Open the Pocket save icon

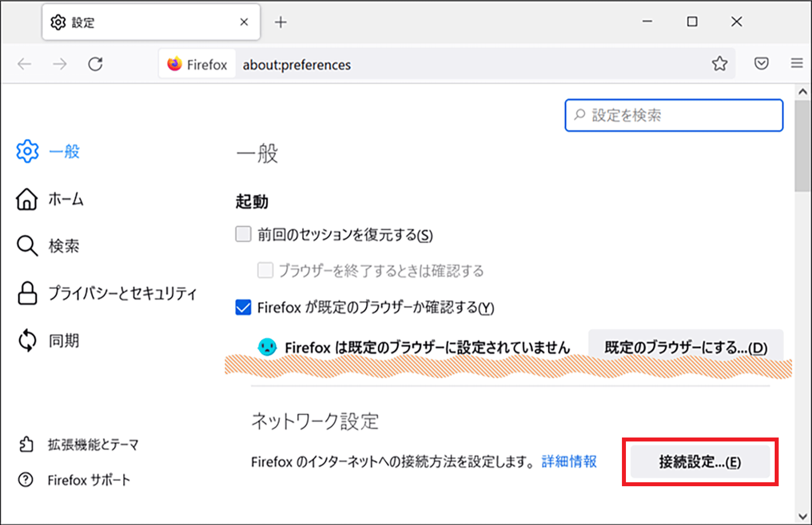pyautogui.click(x=761, y=64)
